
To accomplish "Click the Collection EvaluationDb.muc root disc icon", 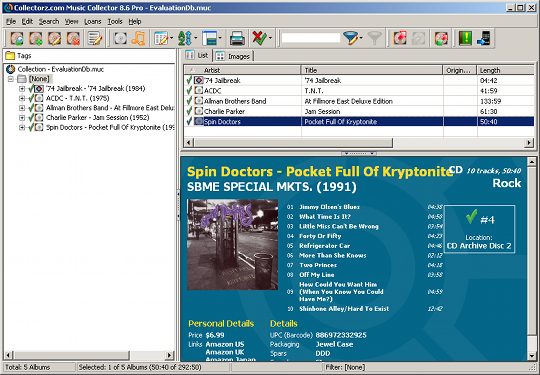I will [x=11, y=69].
